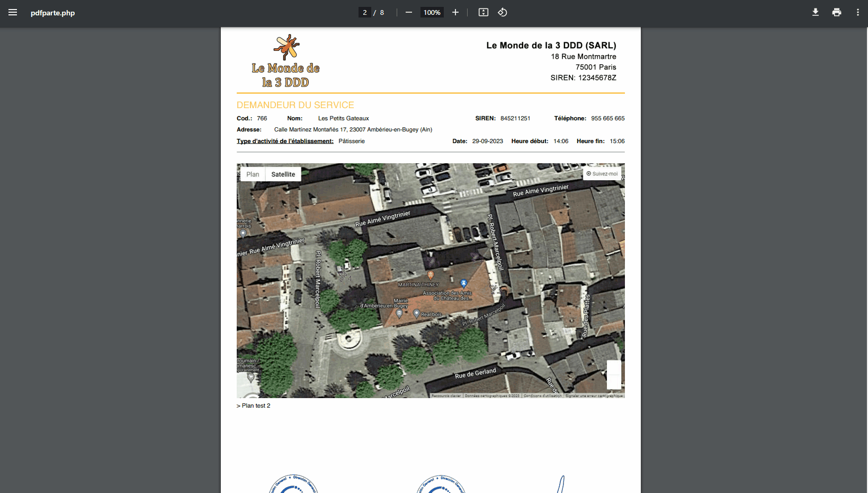Open the PDF sidebar hamburger menu

pyautogui.click(x=13, y=12)
